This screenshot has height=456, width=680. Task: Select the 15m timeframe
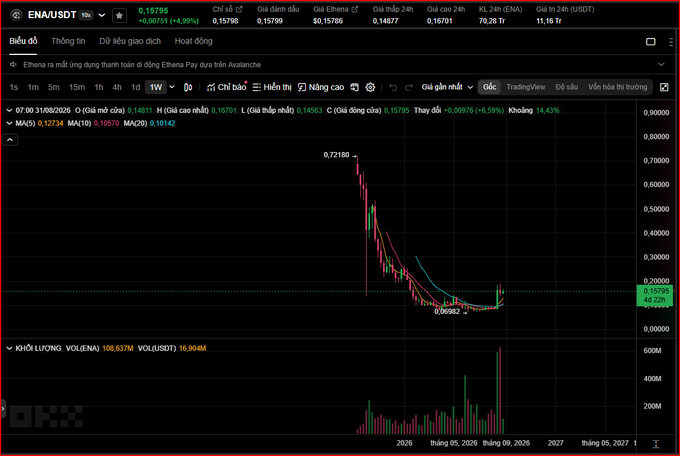coord(77,87)
